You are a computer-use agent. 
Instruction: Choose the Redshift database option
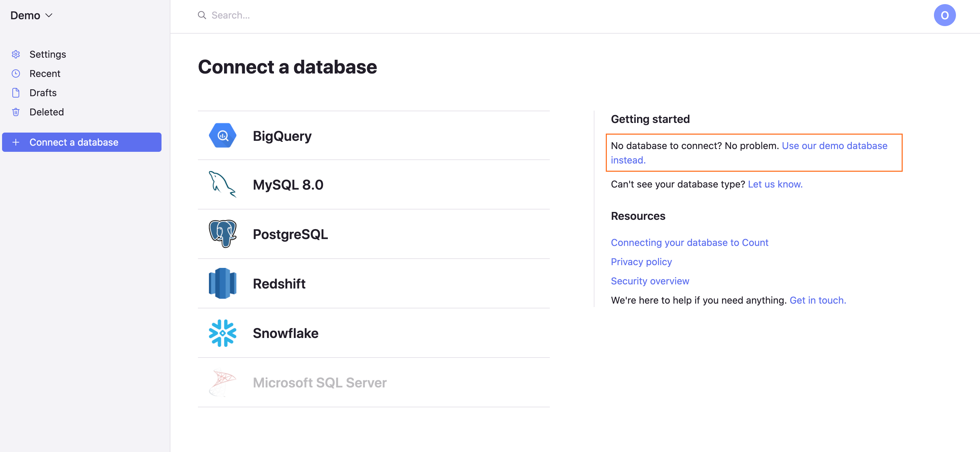coord(374,284)
